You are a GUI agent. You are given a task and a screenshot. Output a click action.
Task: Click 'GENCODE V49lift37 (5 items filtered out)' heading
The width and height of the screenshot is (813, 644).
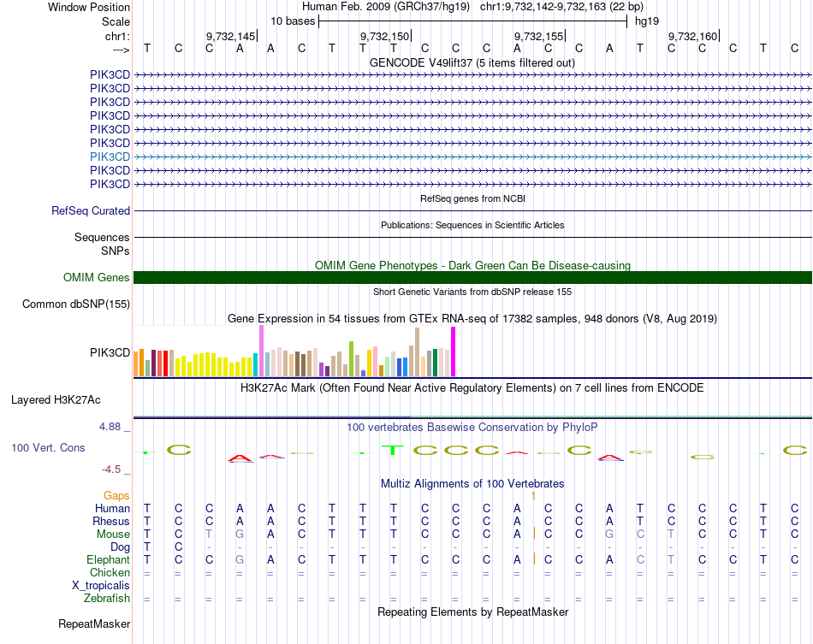(x=472, y=62)
